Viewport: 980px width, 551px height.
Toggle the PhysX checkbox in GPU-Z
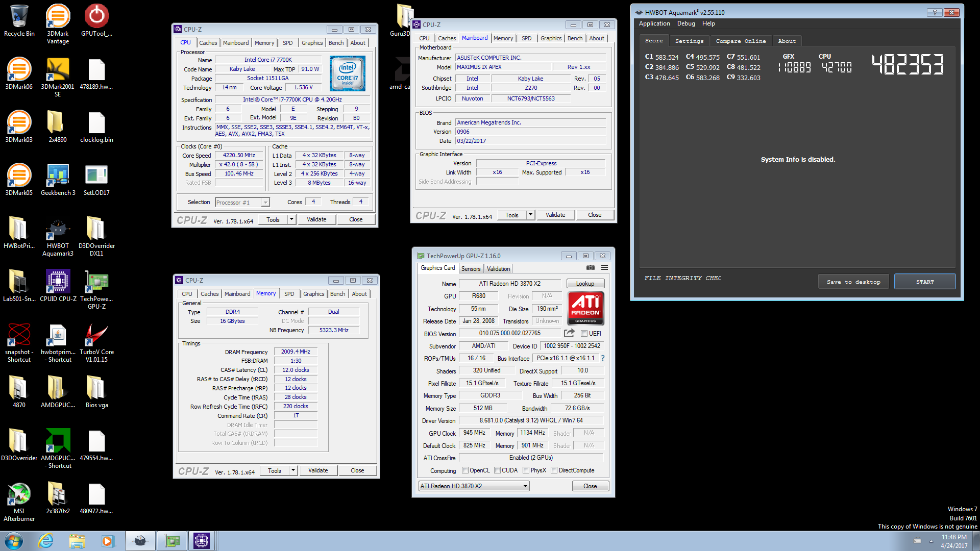[x=526, y=470]
